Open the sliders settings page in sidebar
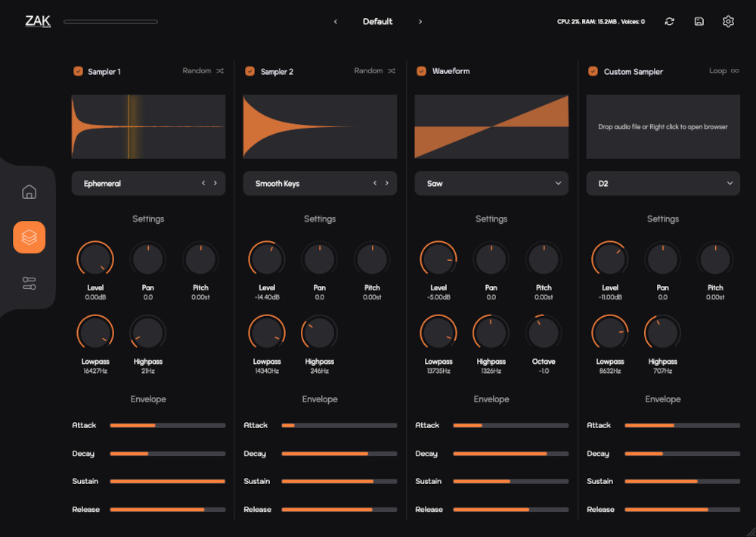This screenshot has width=756, height=537. click(29, 284)
